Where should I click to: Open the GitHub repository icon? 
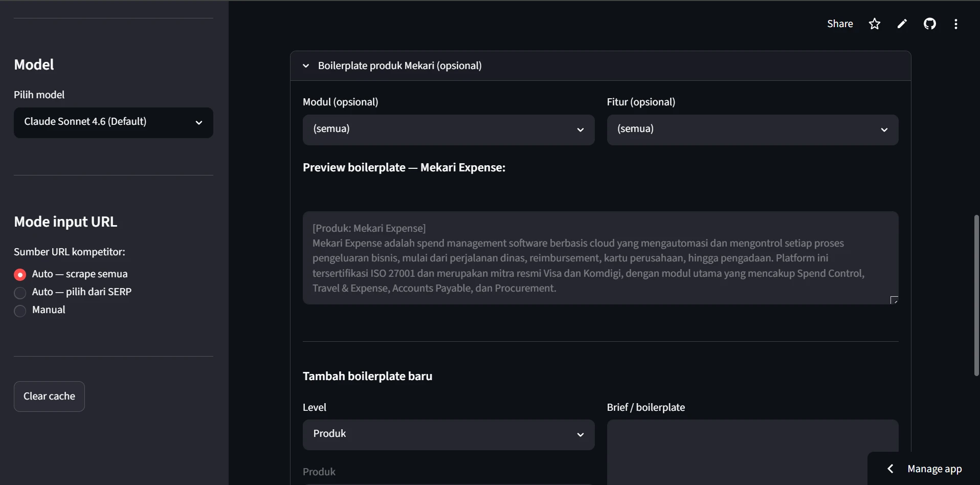pyautogui.click(x=929, y=24)
